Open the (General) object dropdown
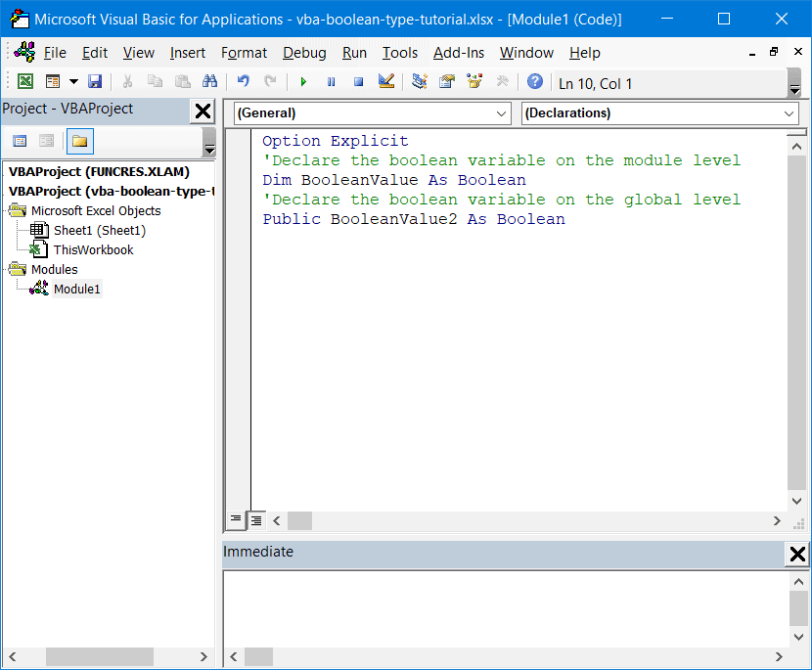 [509, 113]
